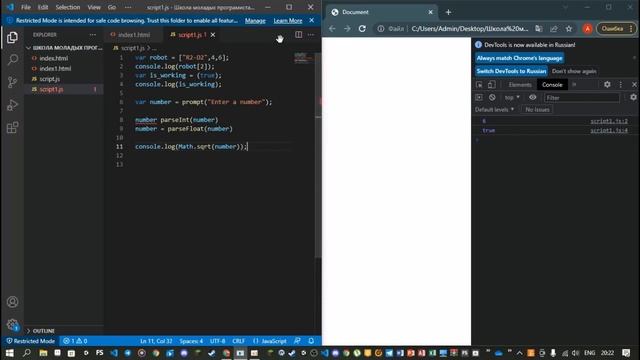Dismiss the Restricted Mode banner
Image resolution: width=640 pixels, height=360 pixels.
point(312,20)
